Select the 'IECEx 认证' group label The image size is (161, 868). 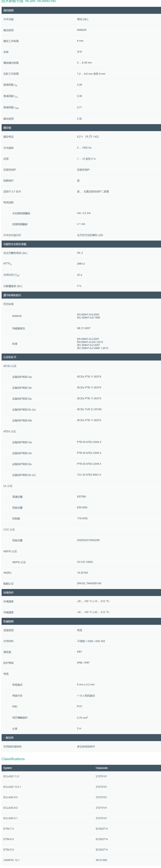10,366
